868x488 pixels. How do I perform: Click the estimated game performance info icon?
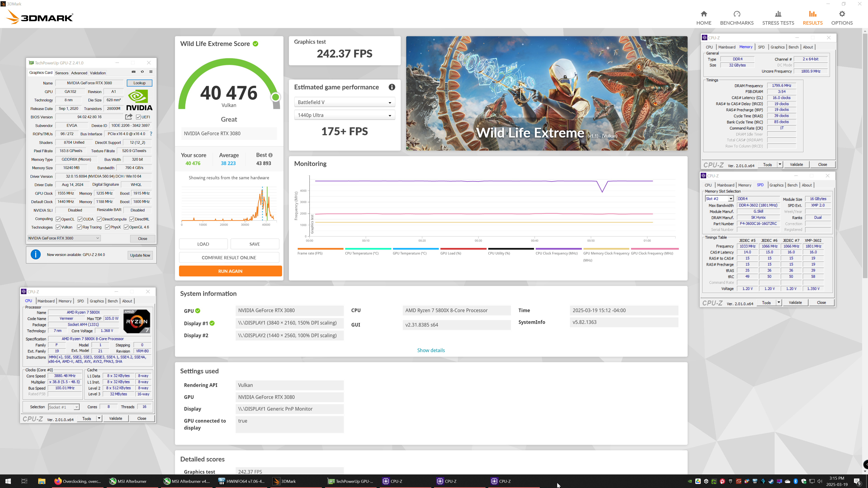click(x=392, y=87)
